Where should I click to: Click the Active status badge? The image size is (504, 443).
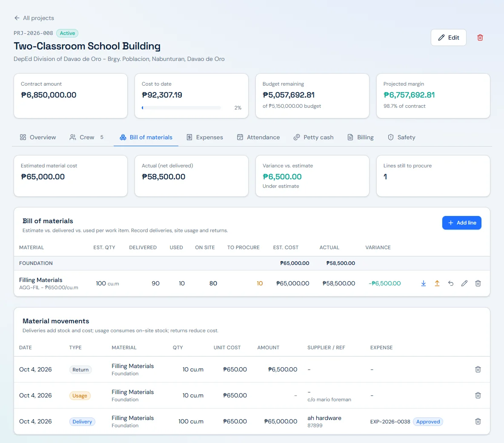click(x=67, y=33)
